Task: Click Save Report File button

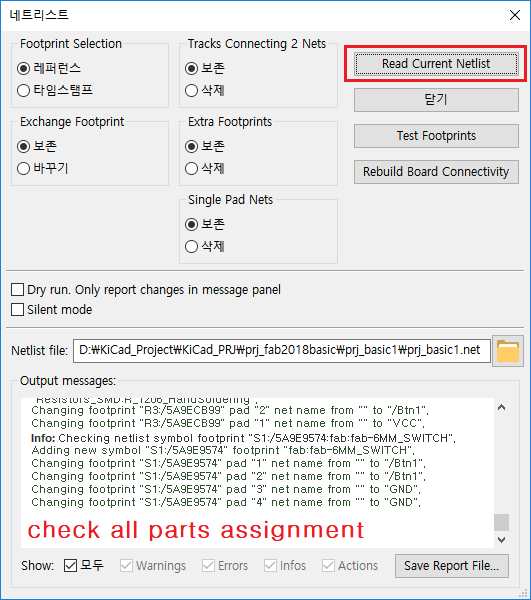Action: tap(452, 566)
